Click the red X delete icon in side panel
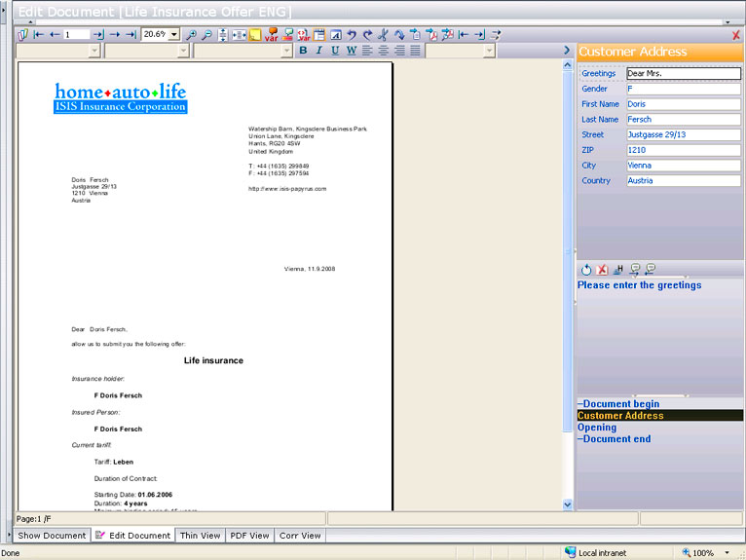Viewport: 746px width, 560px height. 602,270
